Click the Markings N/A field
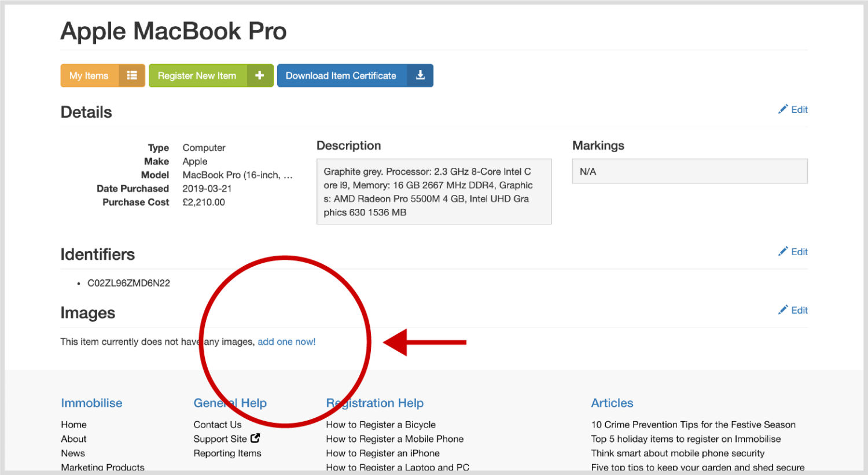 click(x=689, y=171)
